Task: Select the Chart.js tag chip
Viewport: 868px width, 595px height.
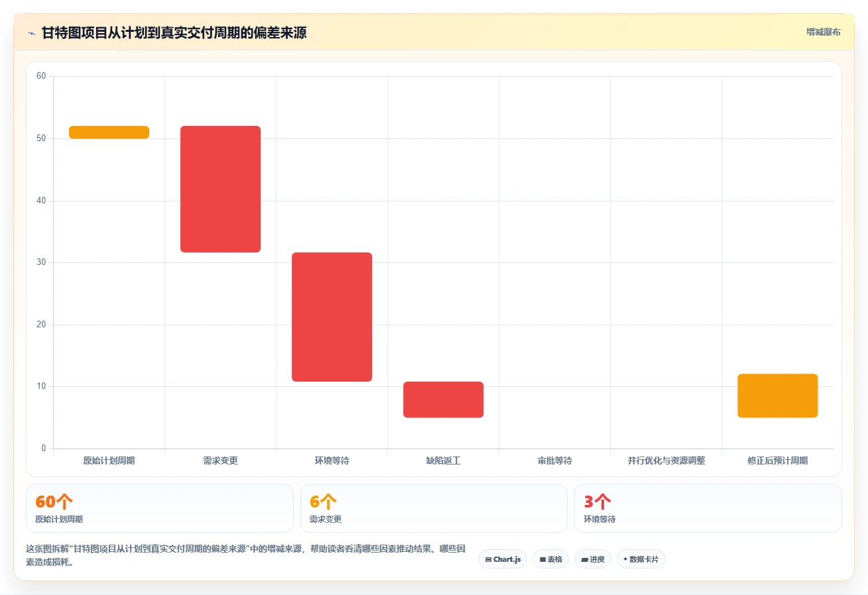Action: click(503, 559)
